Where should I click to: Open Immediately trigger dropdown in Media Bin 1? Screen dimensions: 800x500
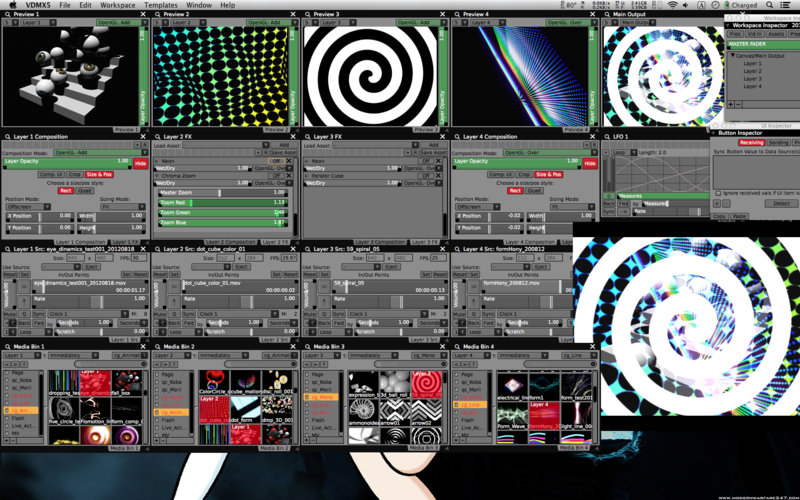[x=73, y=356]
